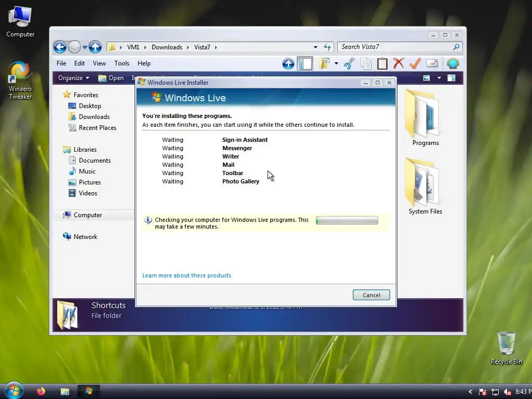Open the Folder Options toolbar icon
This screenshot has width=532, height=399.
pos(324,63)
